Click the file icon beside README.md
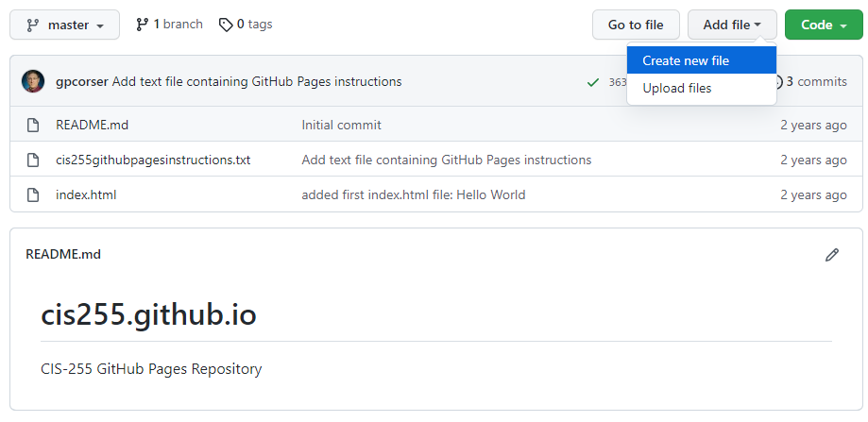This screenshot has height=422, width=868. coord(33,126)
